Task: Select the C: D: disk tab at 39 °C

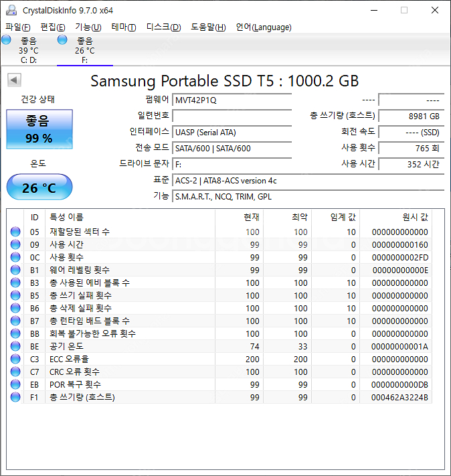Action: tap(28, 50)
